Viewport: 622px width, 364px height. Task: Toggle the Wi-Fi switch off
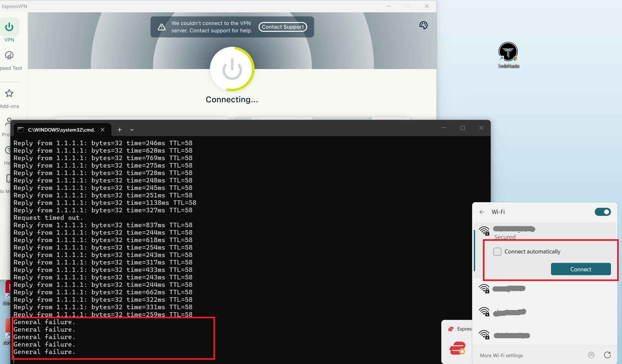[x=603, y=212]
